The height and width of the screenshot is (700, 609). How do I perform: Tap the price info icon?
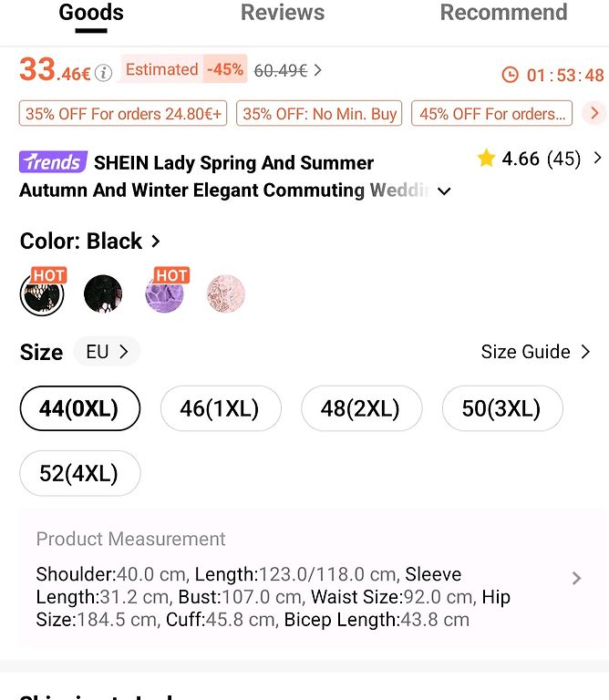click(104, 73)
